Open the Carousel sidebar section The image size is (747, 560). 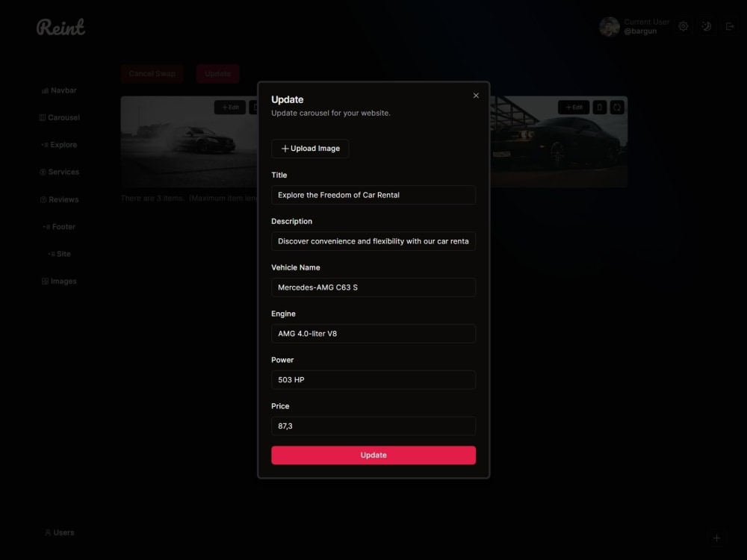(x=59, y=118)
